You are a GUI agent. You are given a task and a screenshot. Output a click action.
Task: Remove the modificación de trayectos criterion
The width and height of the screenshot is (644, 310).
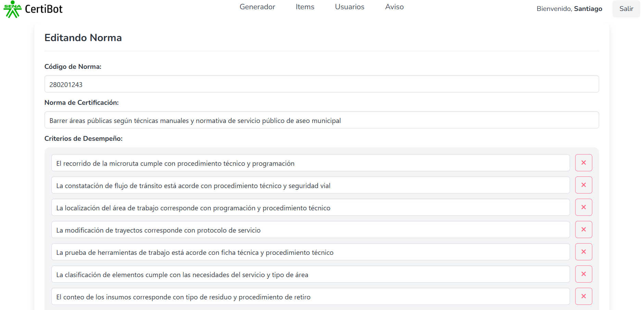[x=583, y=230]
